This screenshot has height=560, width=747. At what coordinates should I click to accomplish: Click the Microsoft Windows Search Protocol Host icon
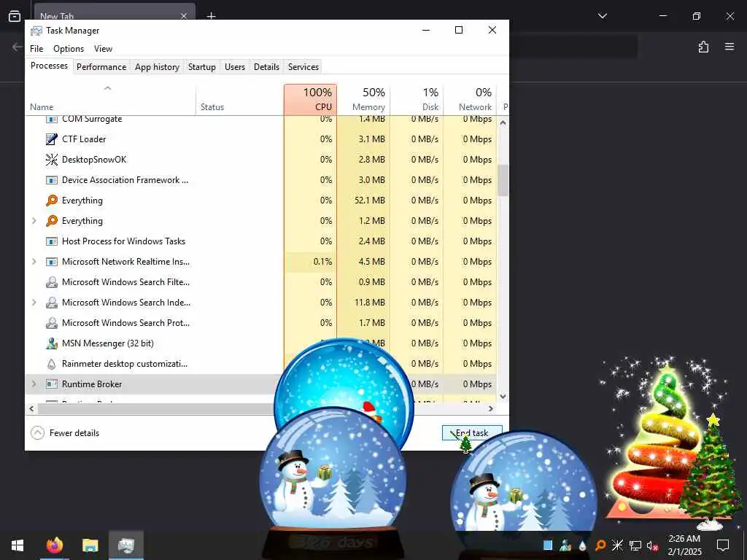coord(52,323)
